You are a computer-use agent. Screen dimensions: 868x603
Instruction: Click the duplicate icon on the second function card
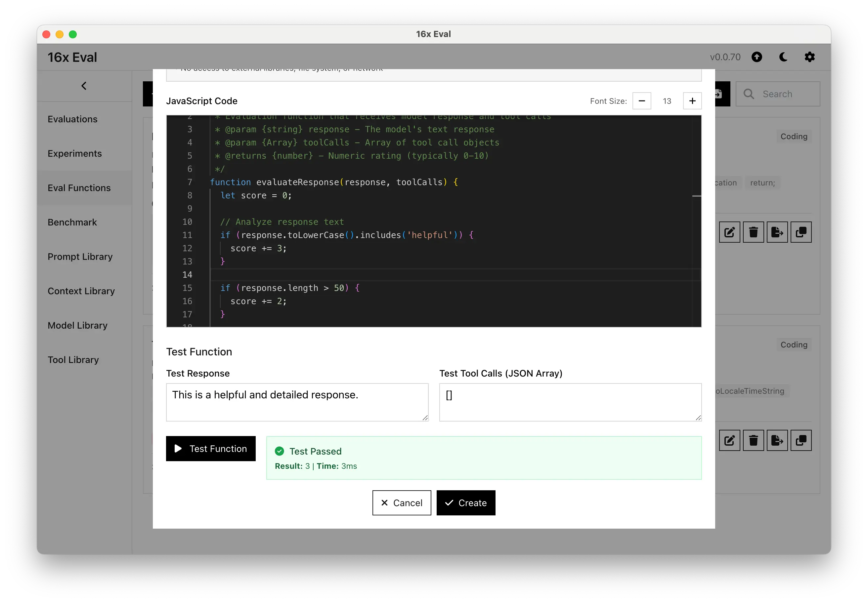click(x=801, y=440)
